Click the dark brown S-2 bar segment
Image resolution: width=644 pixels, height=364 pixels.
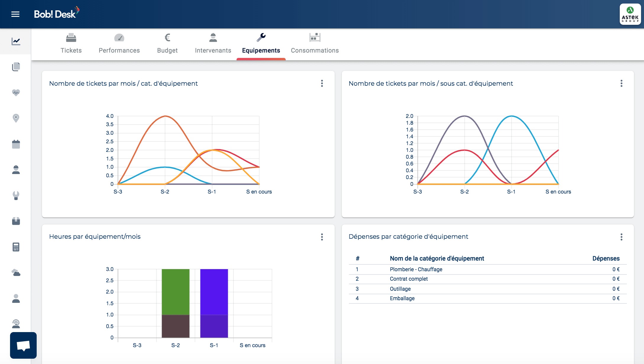tap(175, 326)
